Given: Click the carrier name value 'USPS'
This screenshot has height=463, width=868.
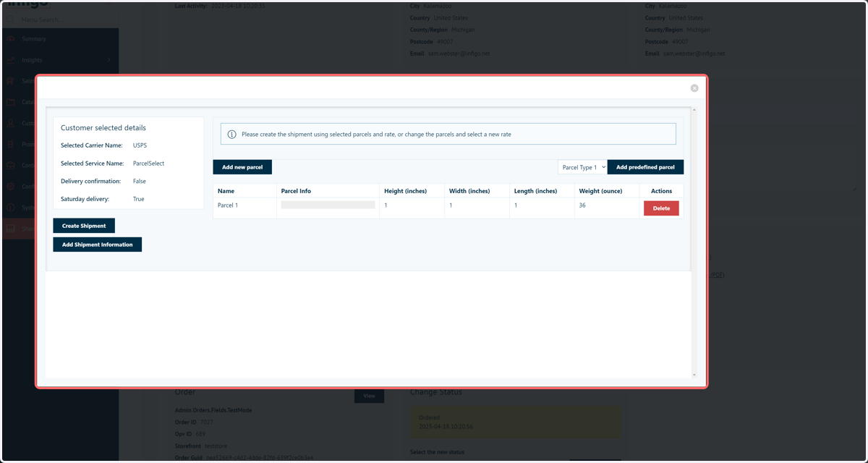Looking at the screenshot, I should coord(140,145).
